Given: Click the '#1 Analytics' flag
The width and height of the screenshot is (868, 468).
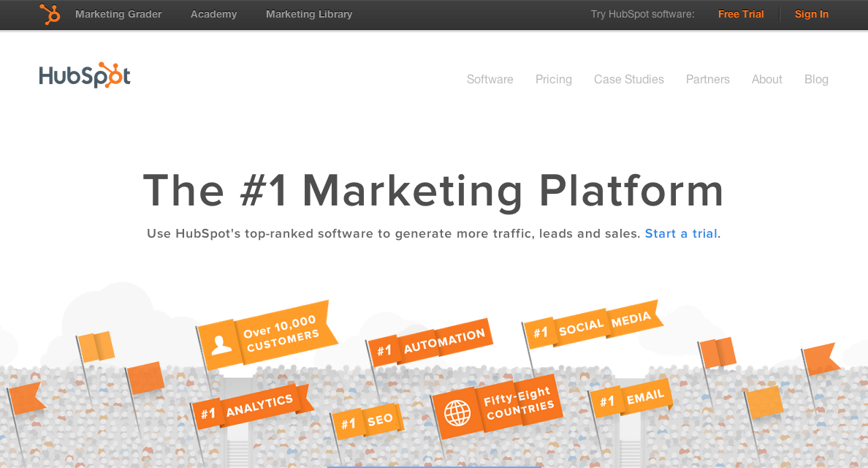Looking at the screenshot, I should pos(252,407).
